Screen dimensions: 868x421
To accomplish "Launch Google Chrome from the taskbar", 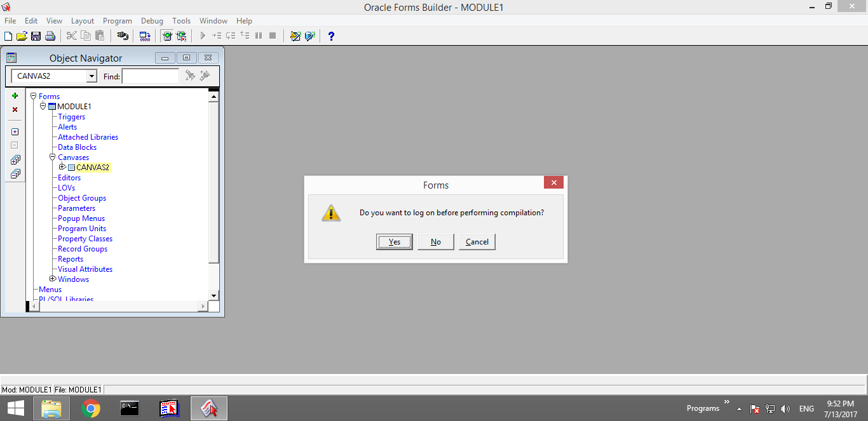I will tap(90, 408).
